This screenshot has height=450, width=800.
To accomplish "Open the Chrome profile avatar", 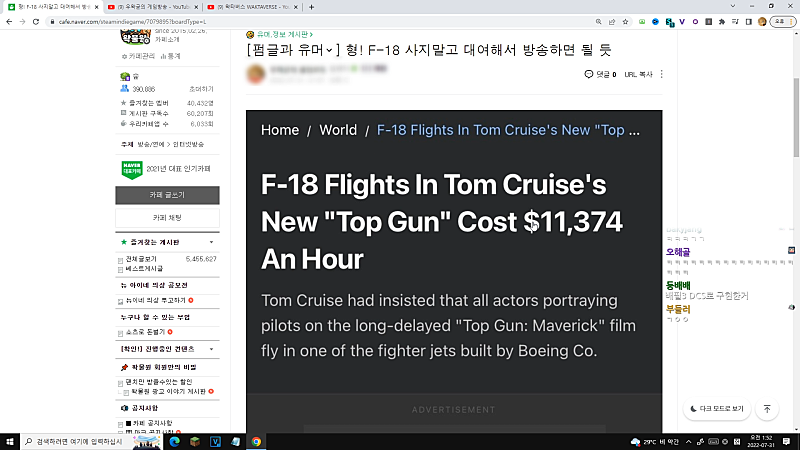I will 762,22.
